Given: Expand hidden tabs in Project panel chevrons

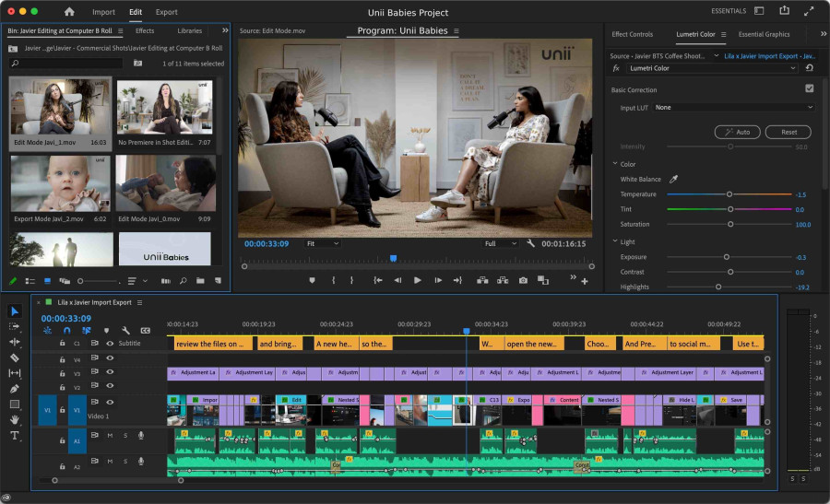Looking at the screenshot, I should [225, 30].
